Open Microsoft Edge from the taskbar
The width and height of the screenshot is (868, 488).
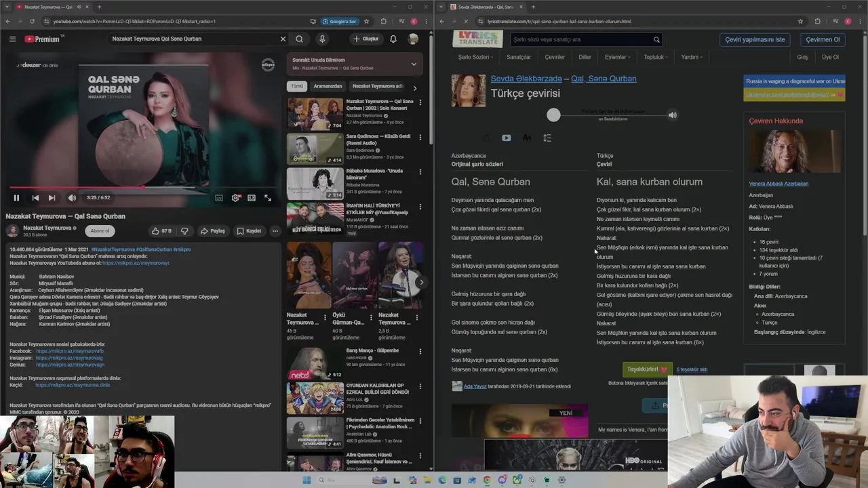442,480
